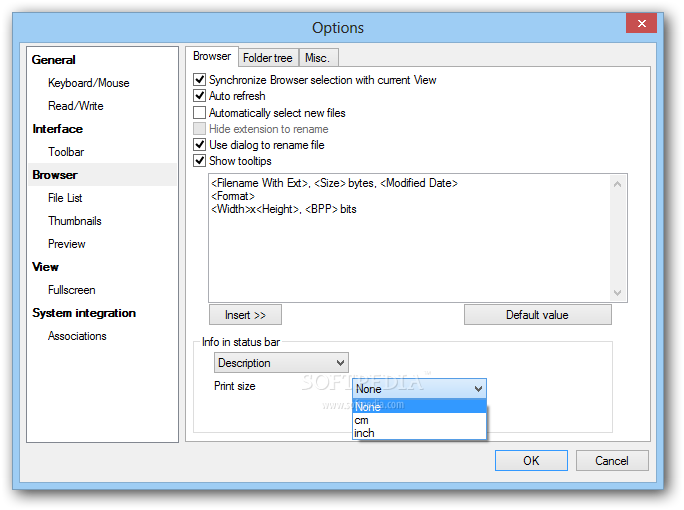The image size is (684, 510).
Task: Click the <Filename With Ext> line in tooltip text
Action: click(x=334, y=183)
